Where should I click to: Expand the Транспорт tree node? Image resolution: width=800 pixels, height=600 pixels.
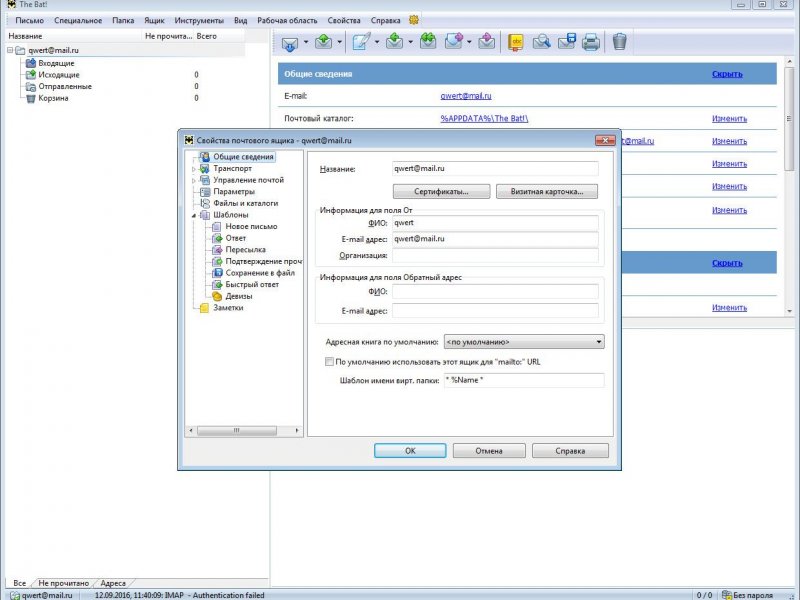[194, 169]
